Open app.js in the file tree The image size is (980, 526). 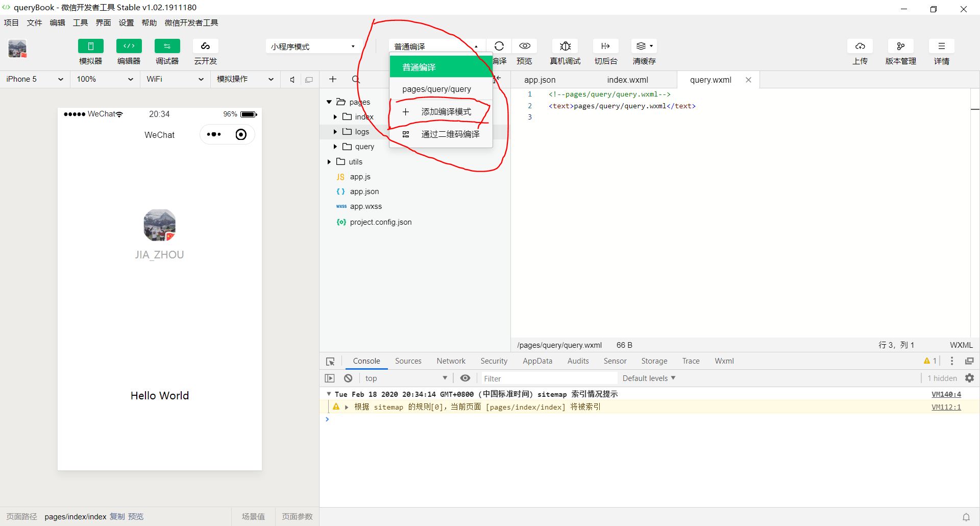point(360,177)
